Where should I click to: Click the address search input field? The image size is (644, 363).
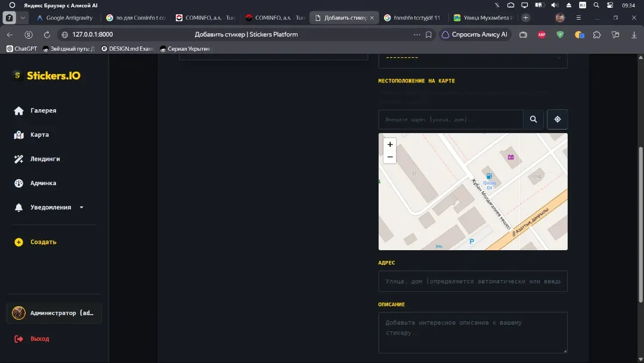point(451,119)
